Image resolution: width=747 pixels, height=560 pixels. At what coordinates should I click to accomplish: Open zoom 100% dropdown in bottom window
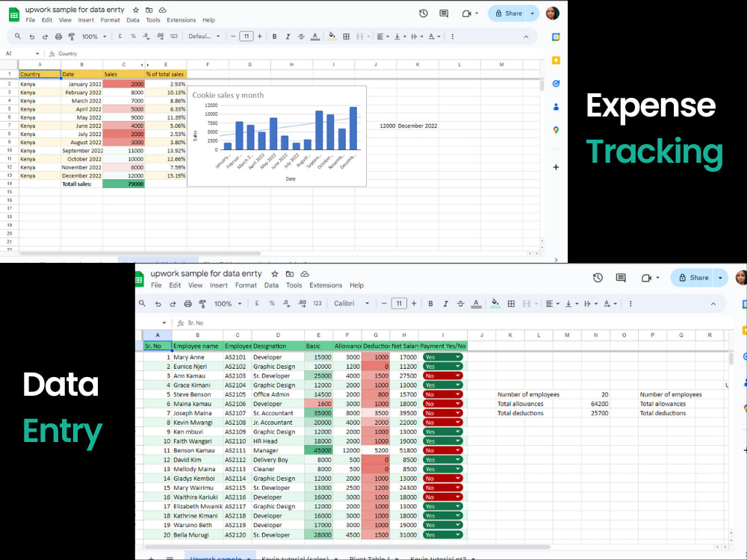coord(228,303)
